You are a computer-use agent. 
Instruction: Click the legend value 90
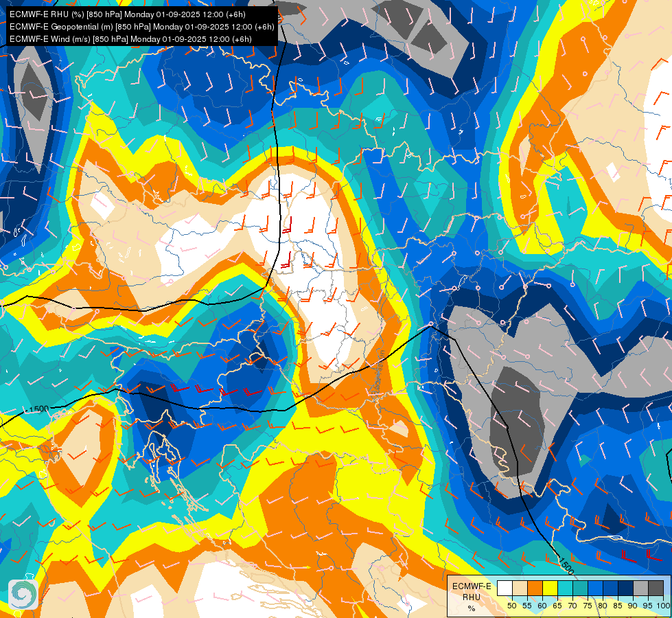tap(633, 606)
